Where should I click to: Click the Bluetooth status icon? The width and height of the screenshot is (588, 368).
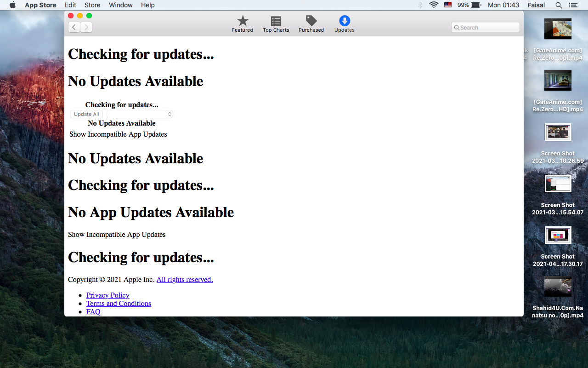pyautogui.click(x=420, y=5)
